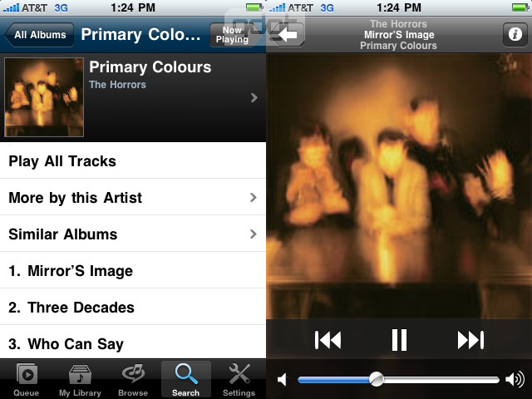Viewport: 532px width, 399px height.
Task: Open the Queue tab
Action: 27,380
